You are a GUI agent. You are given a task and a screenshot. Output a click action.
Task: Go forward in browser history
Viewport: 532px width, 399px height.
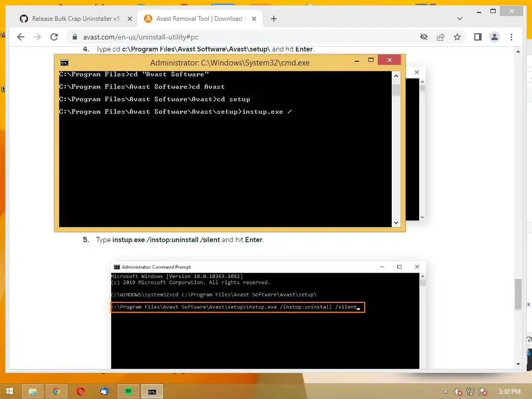(x=37, y=37)
